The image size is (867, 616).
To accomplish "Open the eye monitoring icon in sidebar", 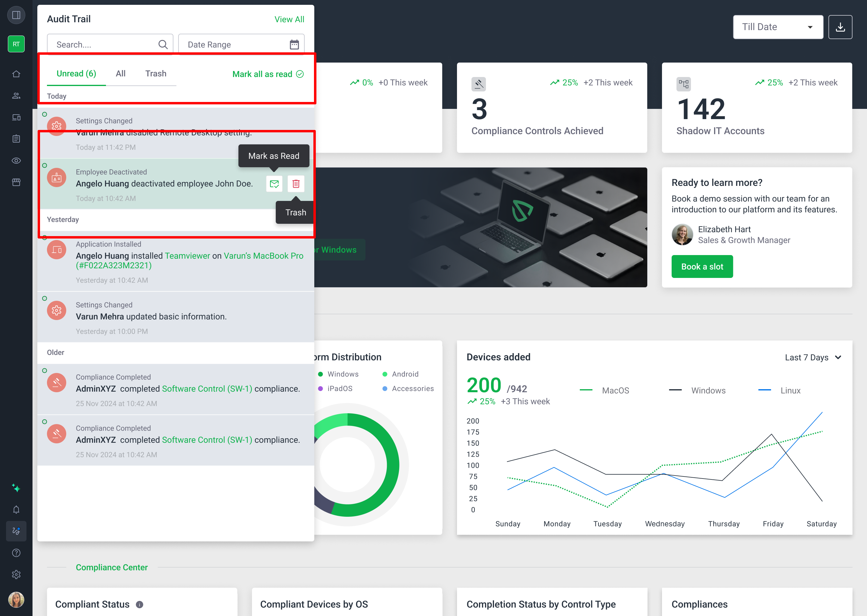I will pyautogui.click(x=16, y=160).
